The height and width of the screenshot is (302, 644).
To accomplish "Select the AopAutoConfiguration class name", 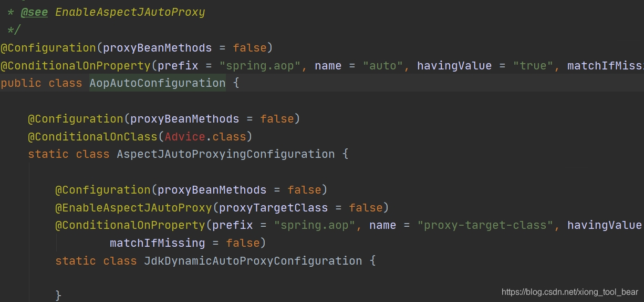I will pos(158,83).
